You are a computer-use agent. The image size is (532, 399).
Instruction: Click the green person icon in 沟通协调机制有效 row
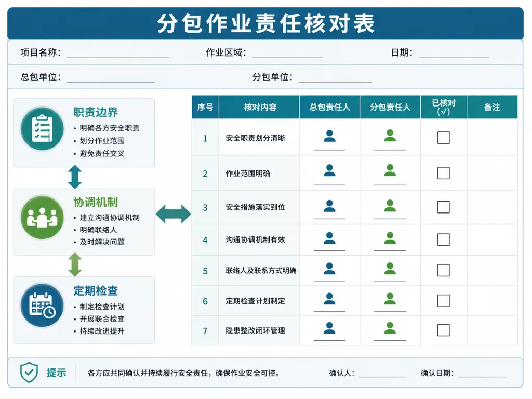pyautogui.click(x=390, y=238)
